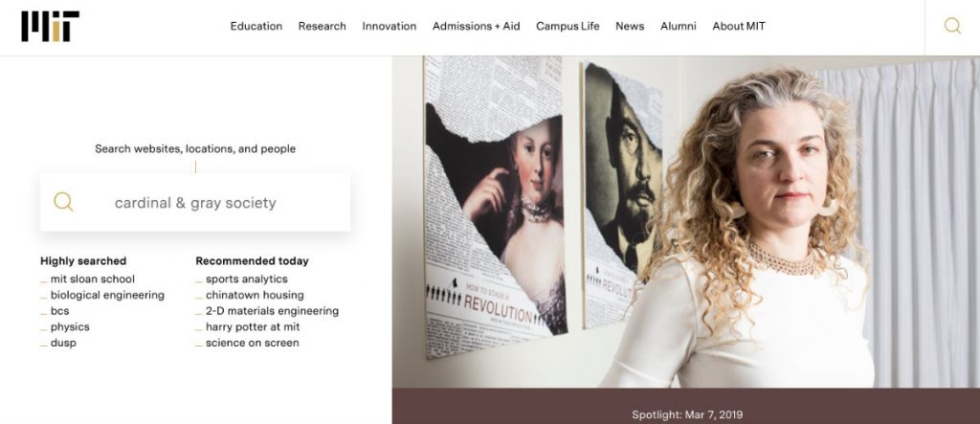Click harry potter at mit link
This screenshot has width=980, height=424.
point(252,327)
